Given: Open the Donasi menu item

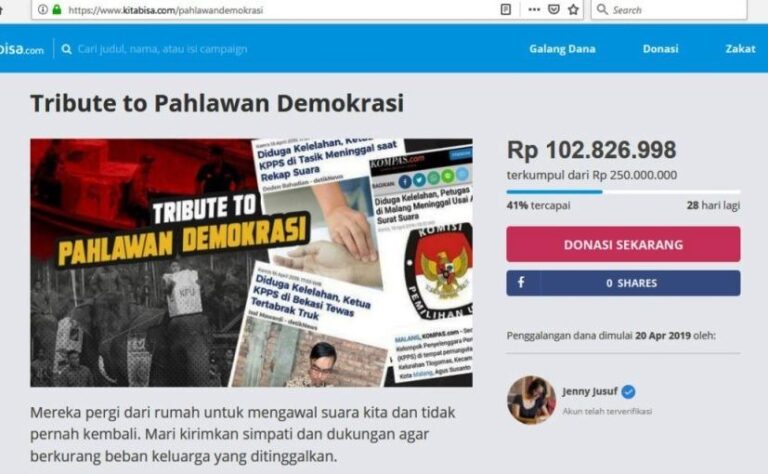Looking at the screenshot, I should (660, 48).
